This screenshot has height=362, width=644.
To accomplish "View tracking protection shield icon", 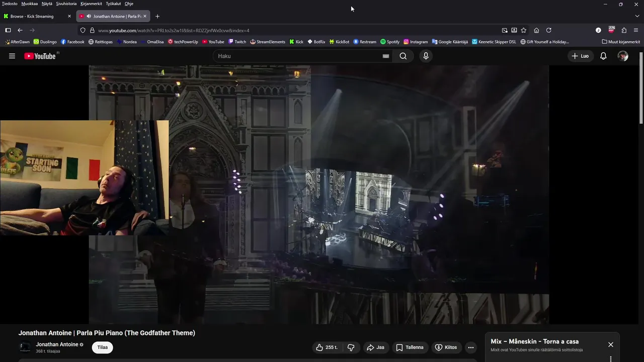I will [x=83, y=30].
